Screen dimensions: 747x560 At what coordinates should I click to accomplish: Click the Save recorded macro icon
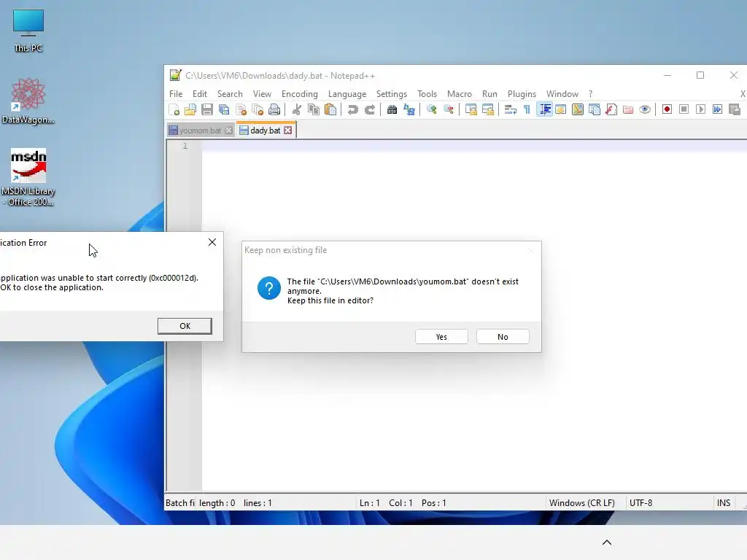tap(734, 109)
